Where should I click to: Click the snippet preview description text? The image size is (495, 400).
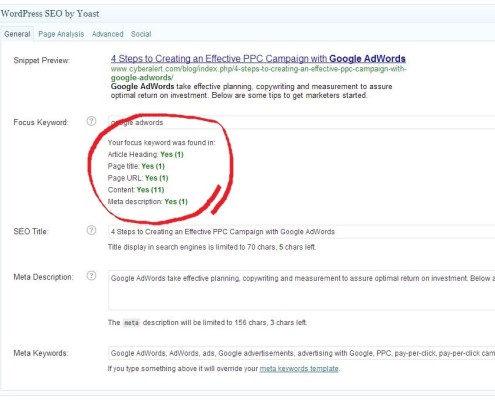(251, 91)
